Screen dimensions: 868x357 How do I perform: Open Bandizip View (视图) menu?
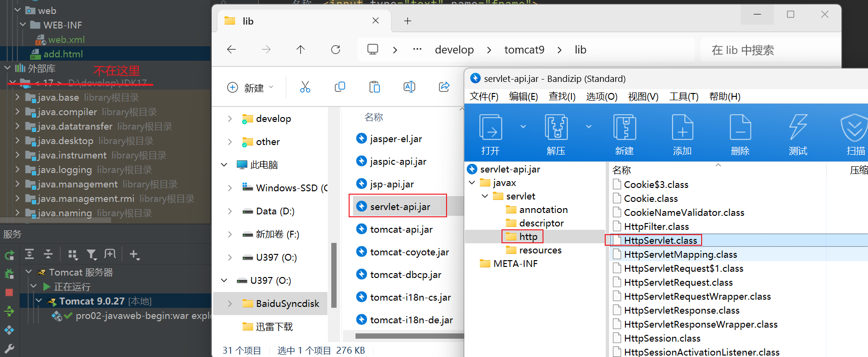[643, 96]
